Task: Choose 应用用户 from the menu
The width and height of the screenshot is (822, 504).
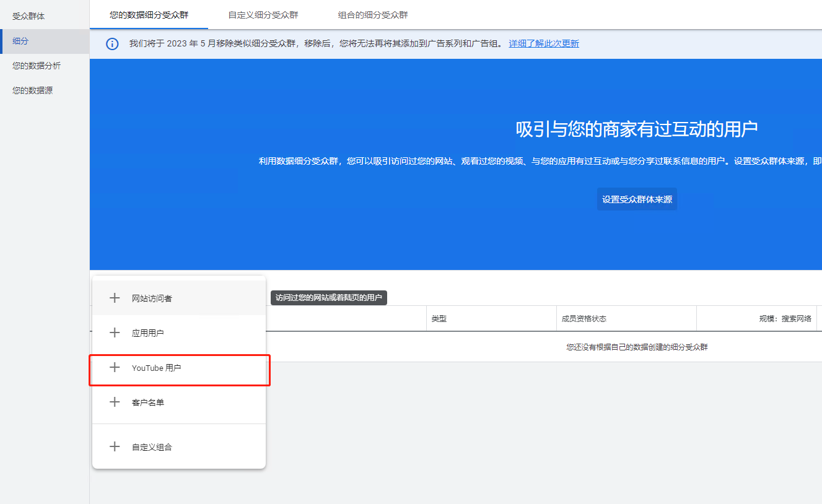Action: [x=179, y=332]
